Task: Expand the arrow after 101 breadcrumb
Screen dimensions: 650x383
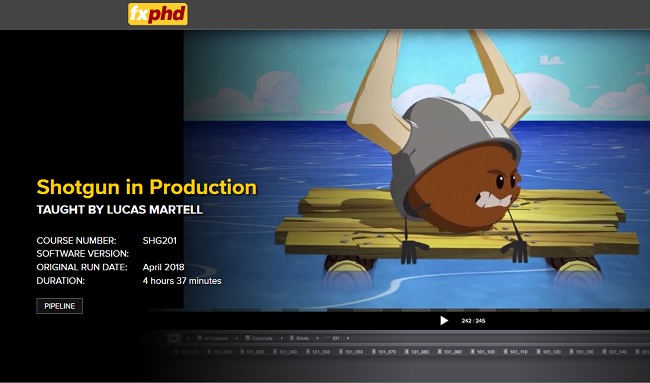Action: click(348, 338)
